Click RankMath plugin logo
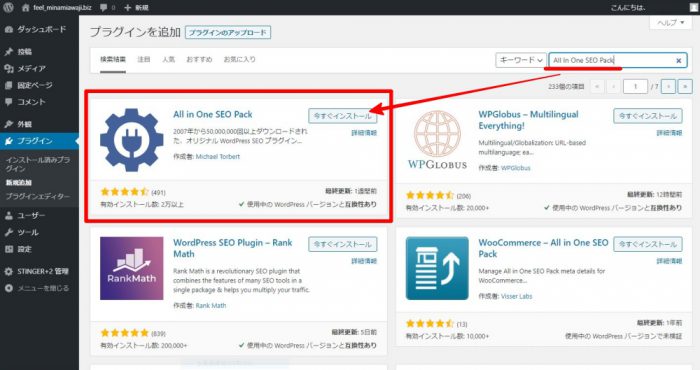The height and width of the screenshot is (370, 700). [x=132, y=268]
